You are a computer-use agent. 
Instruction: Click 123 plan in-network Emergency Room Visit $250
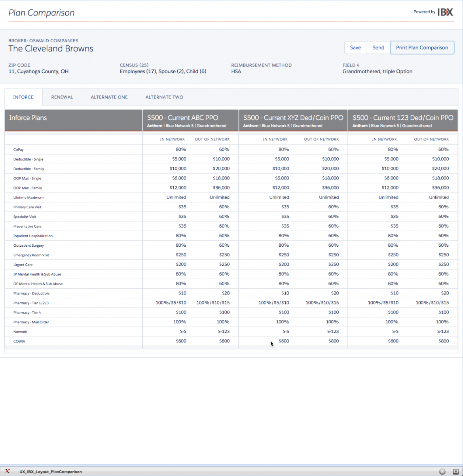click(393, 255)
